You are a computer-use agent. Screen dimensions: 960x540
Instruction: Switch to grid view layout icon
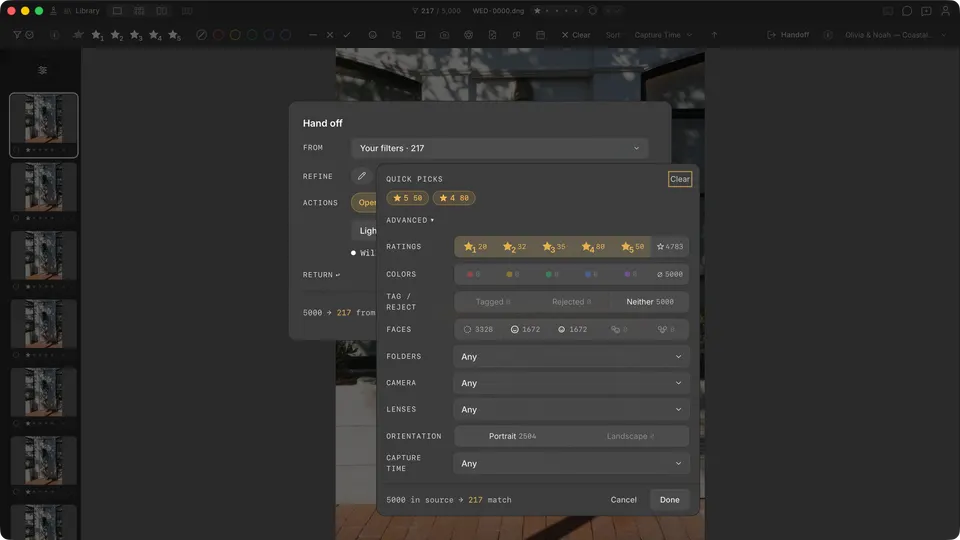click(x=139, y=11)
